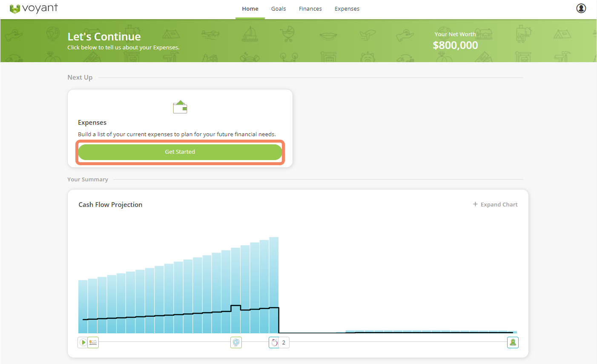Image resolution: width=597 pixels, height=364 pixels.
Task: Open the user account icon
Action: pos(581,8)
